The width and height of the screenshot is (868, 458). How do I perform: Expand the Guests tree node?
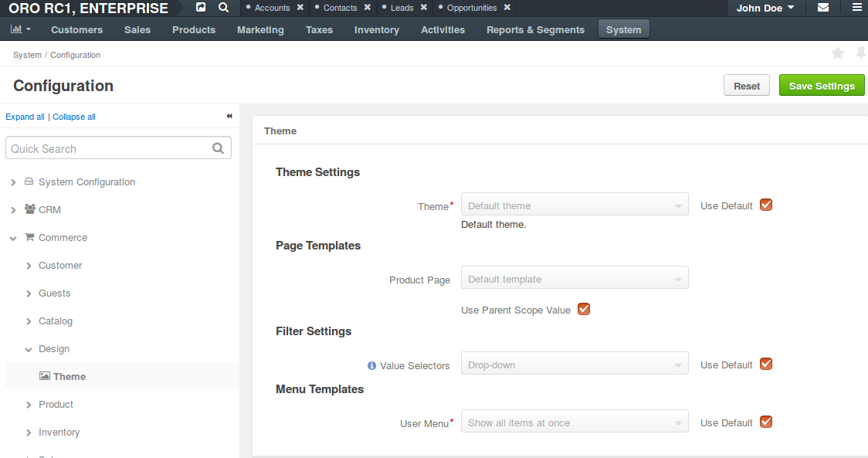tap(29, 293)
